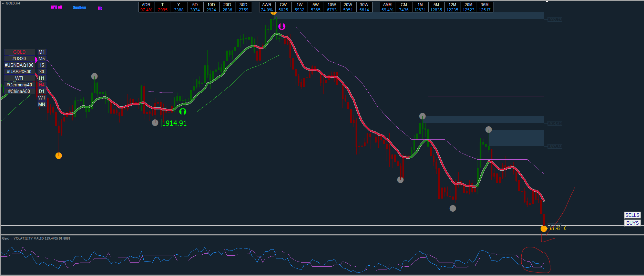Click the 1914.62 zone price label
644x276 pixels.
point(555,123)
